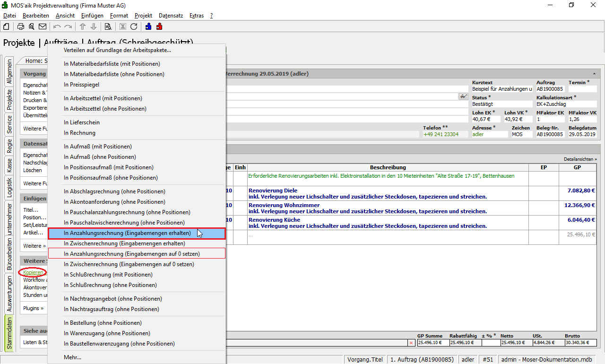Click the document search toolbar icon
This screenshot has height=364, width=605.
(108, 26)
